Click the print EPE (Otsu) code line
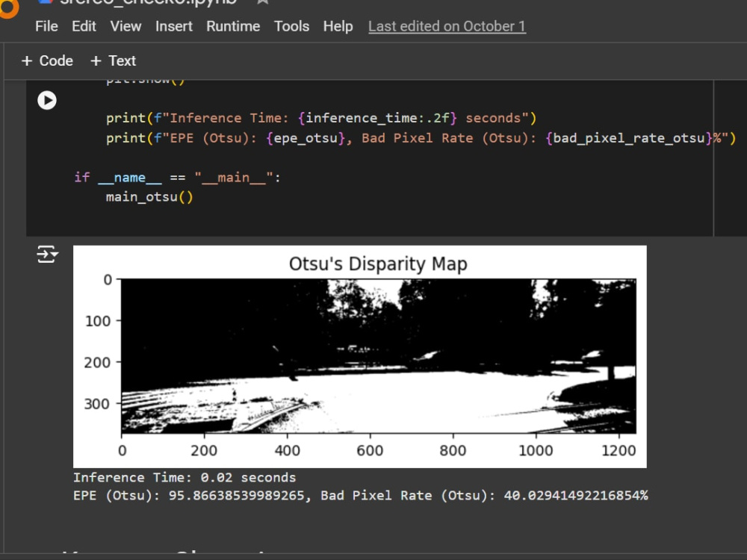The width and height of the screenshot is (747, 560). pyautogui.click(x=421, y=138)
